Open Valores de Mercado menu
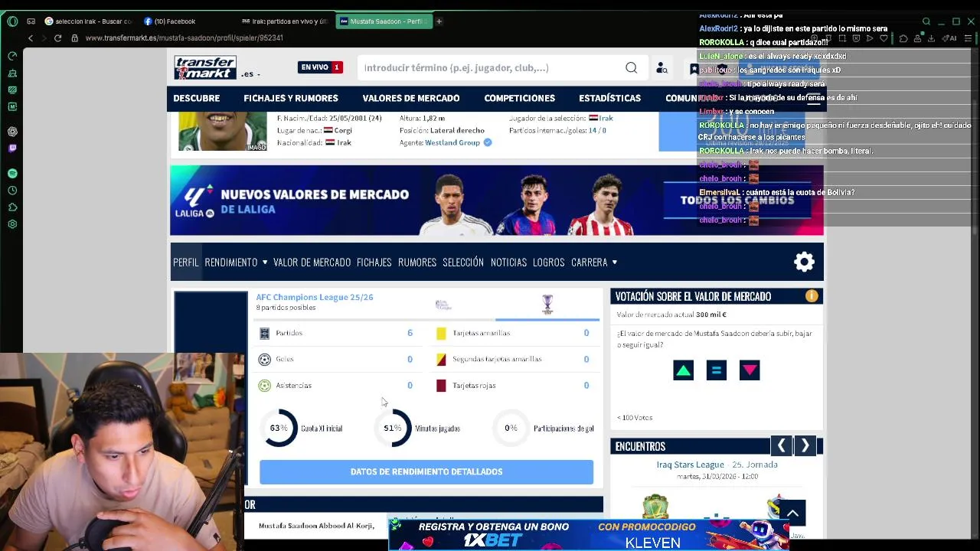The image size is (980, 551). point(411,98)
